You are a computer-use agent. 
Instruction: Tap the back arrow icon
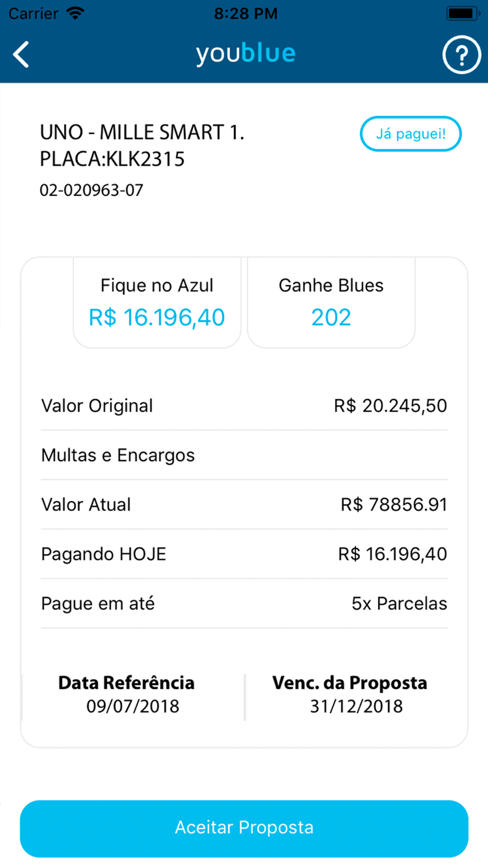tap(21, 54)
